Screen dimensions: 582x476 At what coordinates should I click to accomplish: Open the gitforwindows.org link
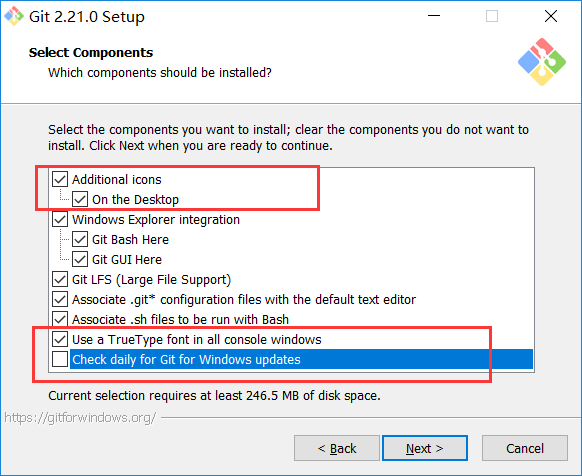tap(80, 418)
